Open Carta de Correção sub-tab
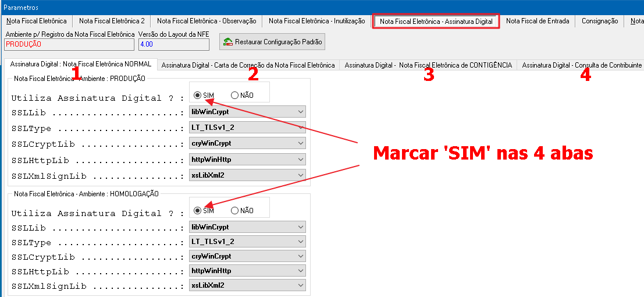The image size is (644, 297). tap(248, 65)
